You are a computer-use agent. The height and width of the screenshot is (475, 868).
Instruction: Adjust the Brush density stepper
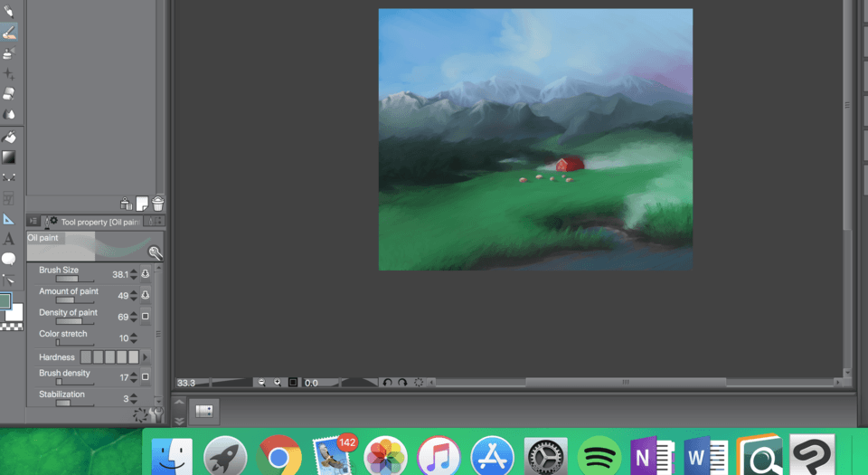pyautogui.click(x=134, y=377)
